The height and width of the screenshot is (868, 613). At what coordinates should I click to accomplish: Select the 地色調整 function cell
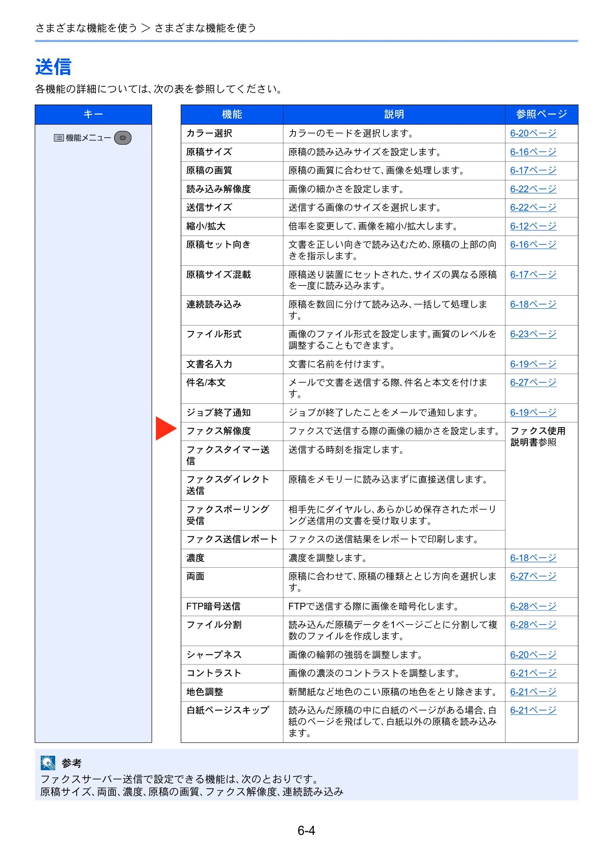[x=232, y=692]
